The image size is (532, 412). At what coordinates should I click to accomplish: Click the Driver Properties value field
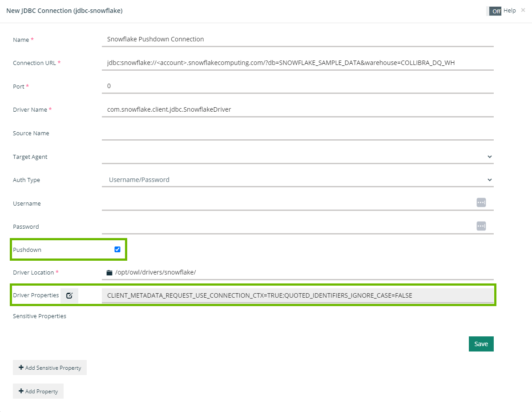[298, 295]
